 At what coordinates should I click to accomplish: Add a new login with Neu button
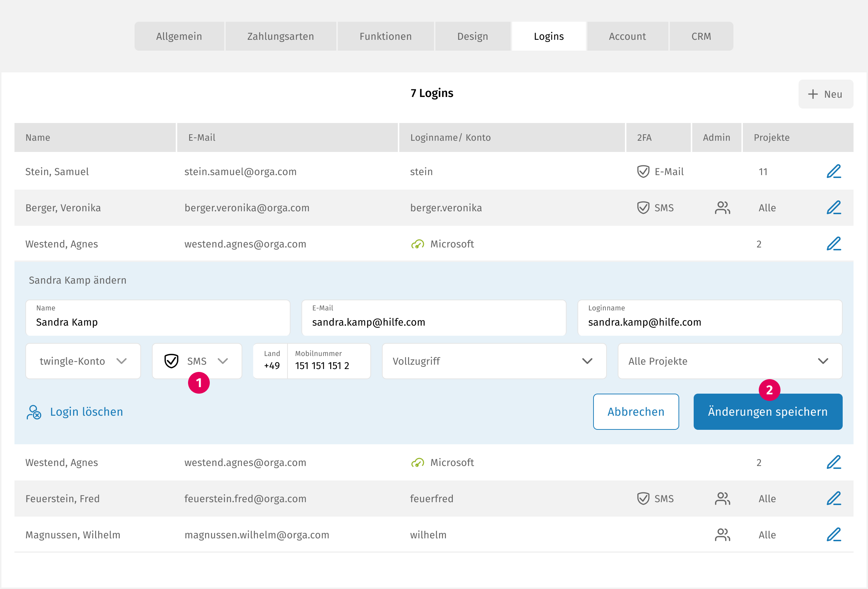coord(825,94)
